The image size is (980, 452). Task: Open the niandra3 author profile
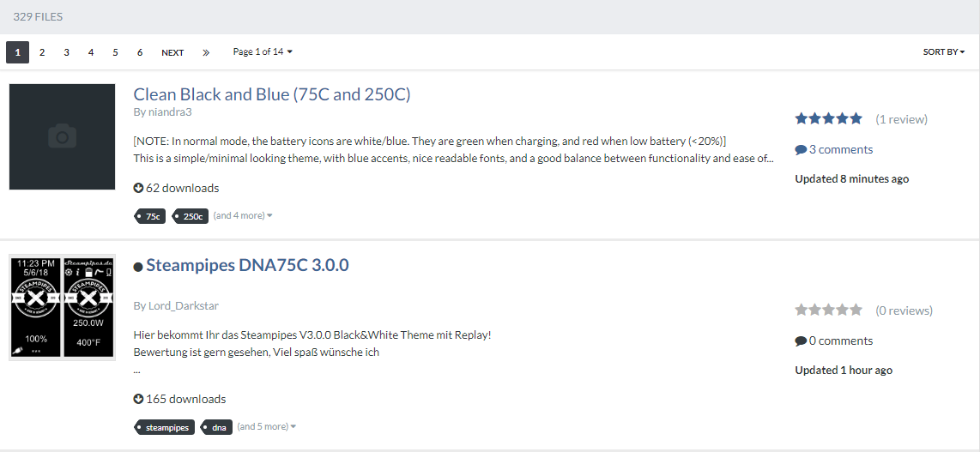pyautogui.click(x=169, y=112)
